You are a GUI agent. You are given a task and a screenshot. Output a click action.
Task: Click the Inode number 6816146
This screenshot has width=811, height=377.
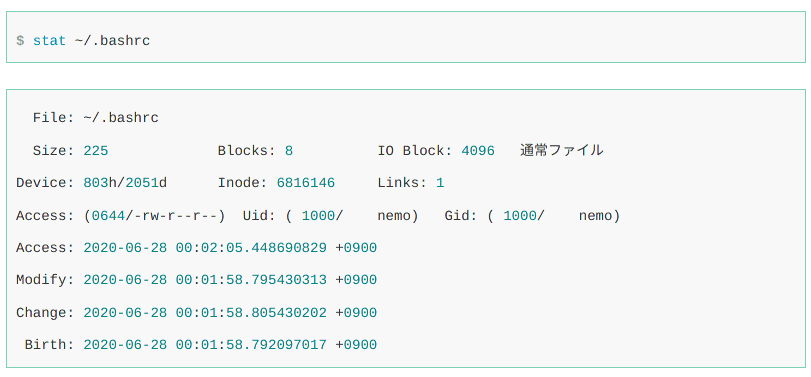click(x=306, y=183)
